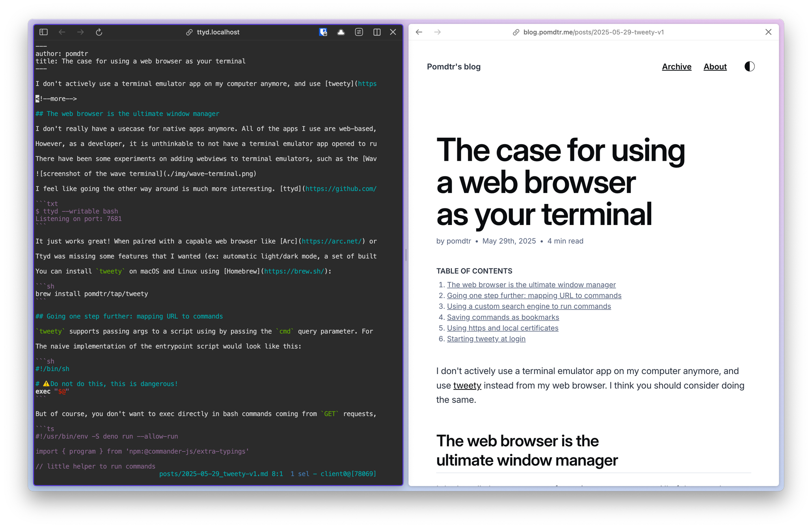The height and width of the screenshot is (528, 812).
Task: Close the ttyd.localhost split pane
Action: [393, 32]
